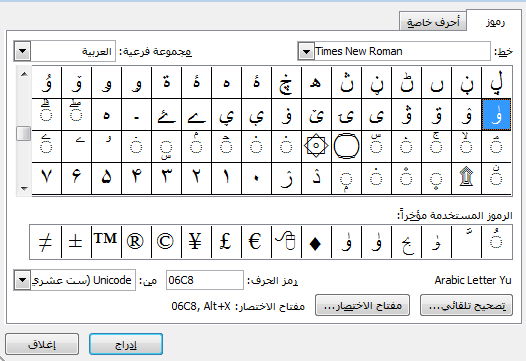Pick the registered ® recently used symbol
This screenshot has width=526, height=361.
click(136, 242)
